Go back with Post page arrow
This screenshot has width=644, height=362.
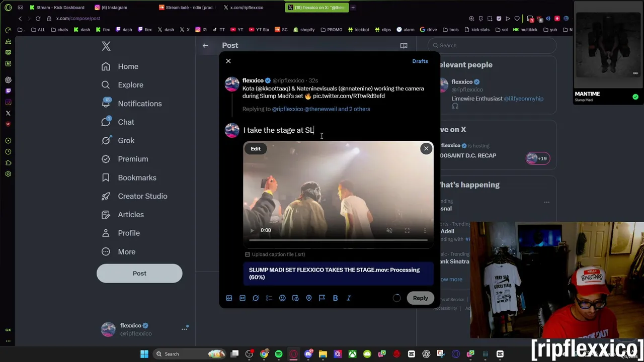click(205, 46)
